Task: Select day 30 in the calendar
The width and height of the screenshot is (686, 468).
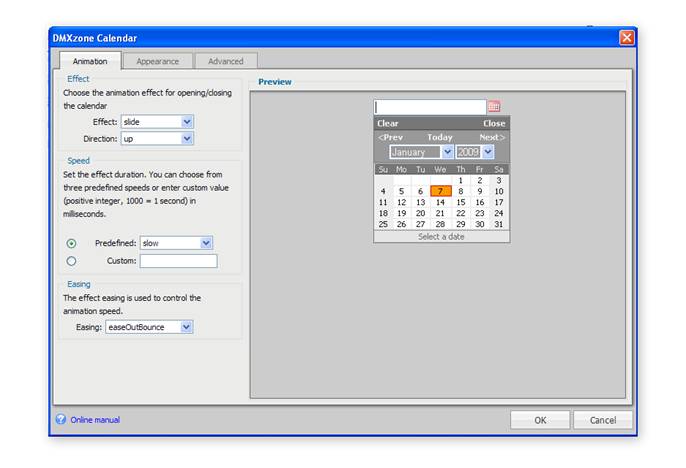Action: [x=480, y=224]
